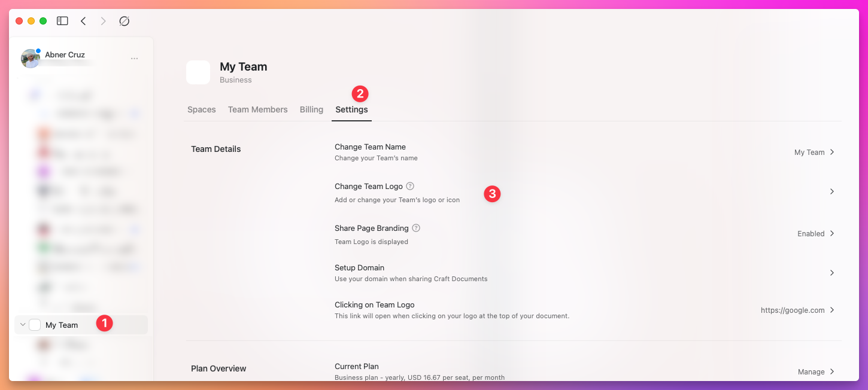Screen dimensions: 868x390
Task: Click the Current Plan row title
Action: click(x=357, y=367)
